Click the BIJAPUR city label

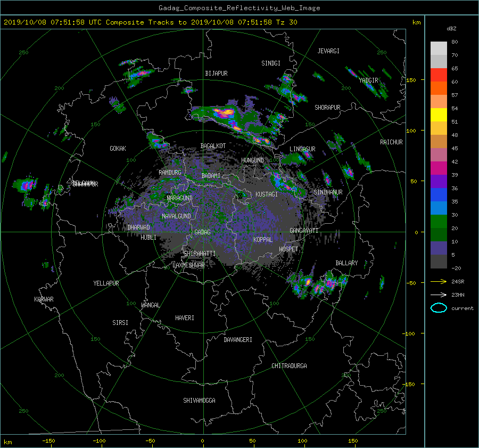click(x=216, y=74)
